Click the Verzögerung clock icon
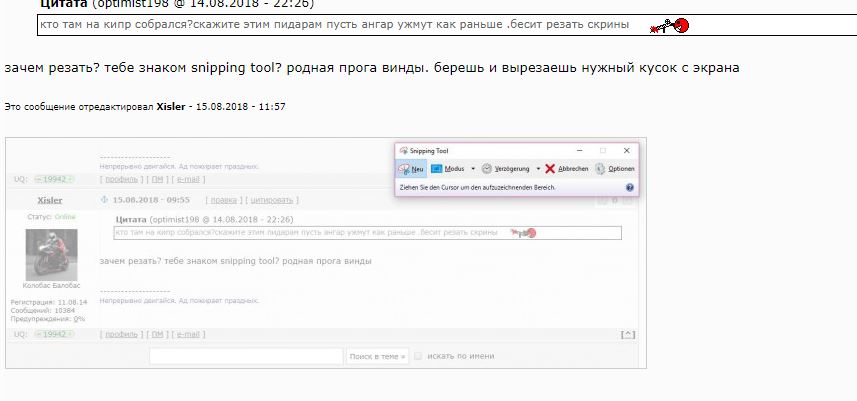857x401 pixels. 486,169
